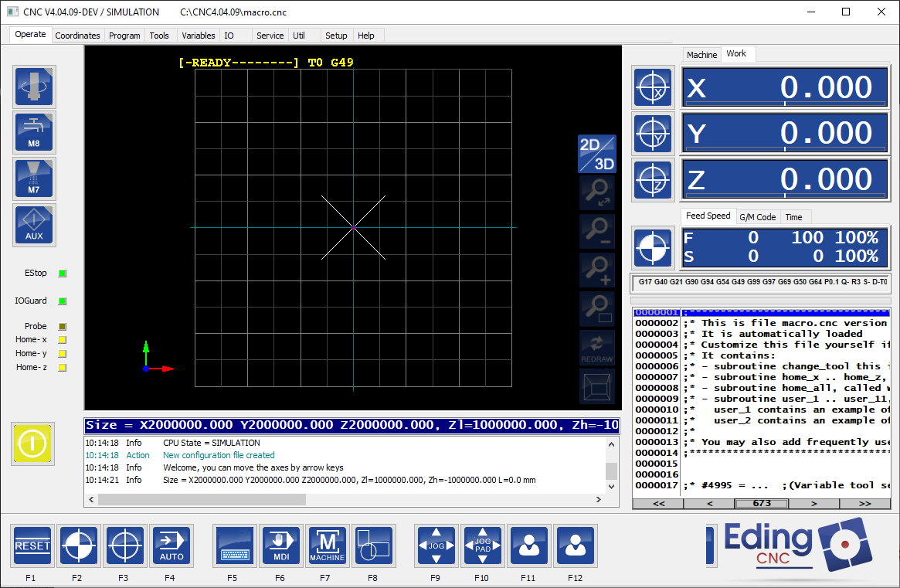Image resolution: width=900 pixels, height=588 pixels.
Task: Click the X coordinate value display
Action: [x=785, y=87]
